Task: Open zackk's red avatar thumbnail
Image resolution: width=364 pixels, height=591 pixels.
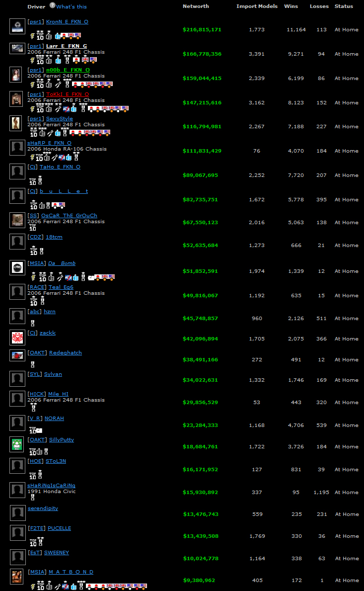Action: (17, 338)
